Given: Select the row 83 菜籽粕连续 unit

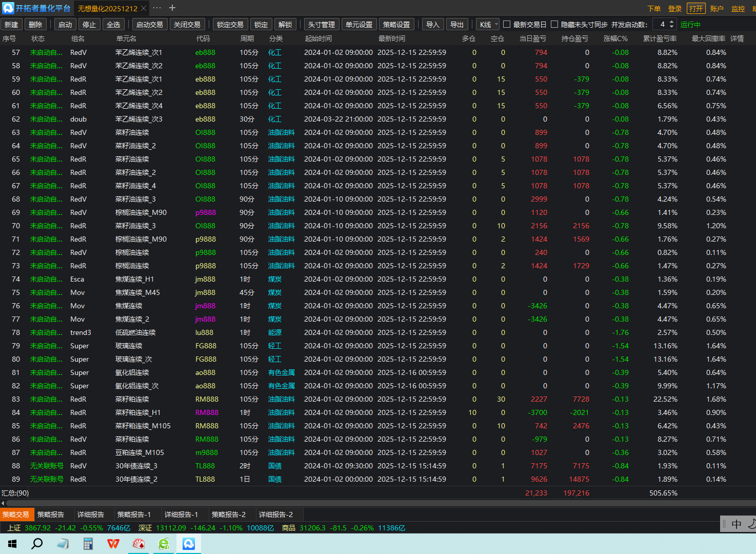Looking at the screenshot, I should tap(132, 399).
